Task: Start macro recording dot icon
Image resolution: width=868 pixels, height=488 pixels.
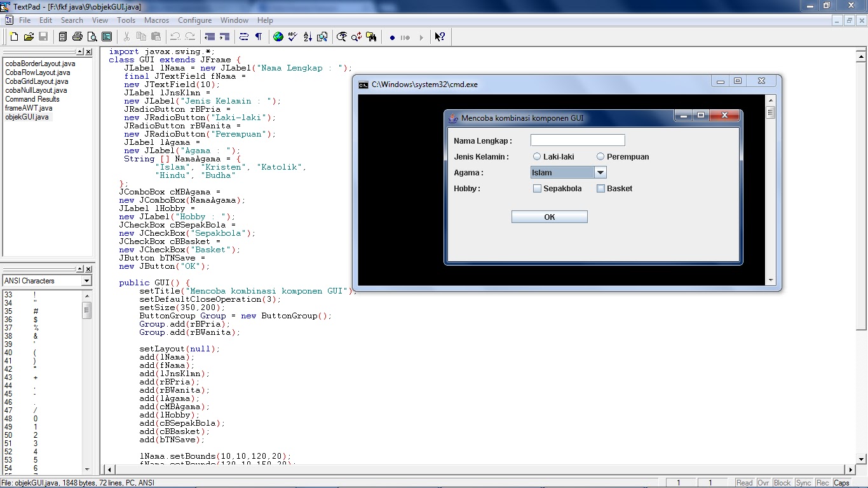Action: 392,37
